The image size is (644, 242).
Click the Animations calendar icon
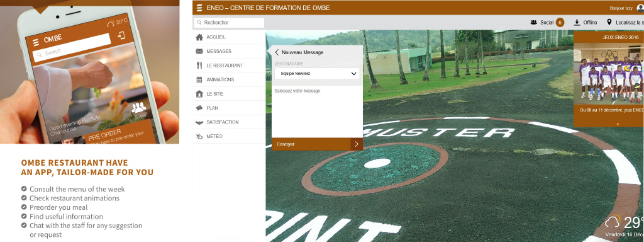(x=199, y=79)
